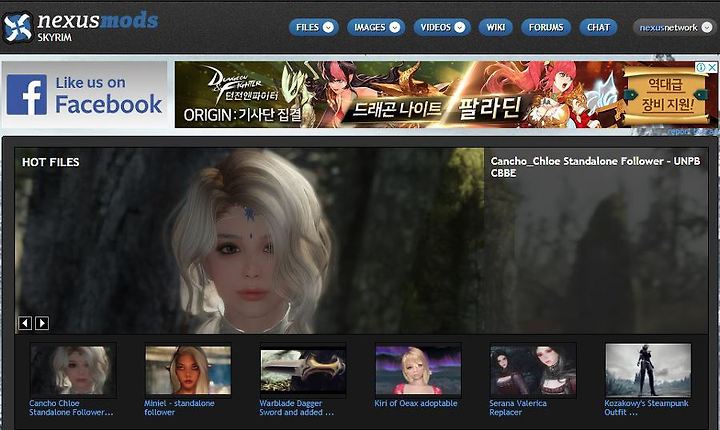Show next hot file with right arrow

(42, 323)
